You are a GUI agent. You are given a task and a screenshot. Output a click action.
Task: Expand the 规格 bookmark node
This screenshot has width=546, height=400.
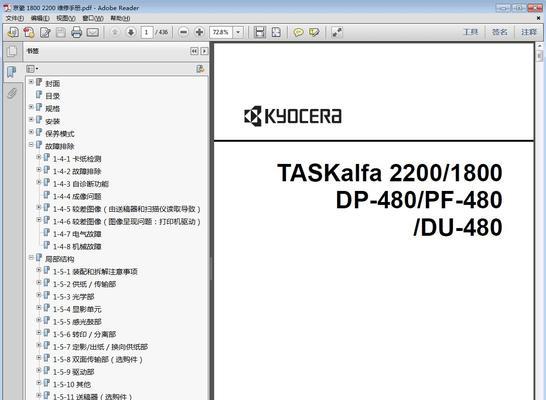click(31, 107)
